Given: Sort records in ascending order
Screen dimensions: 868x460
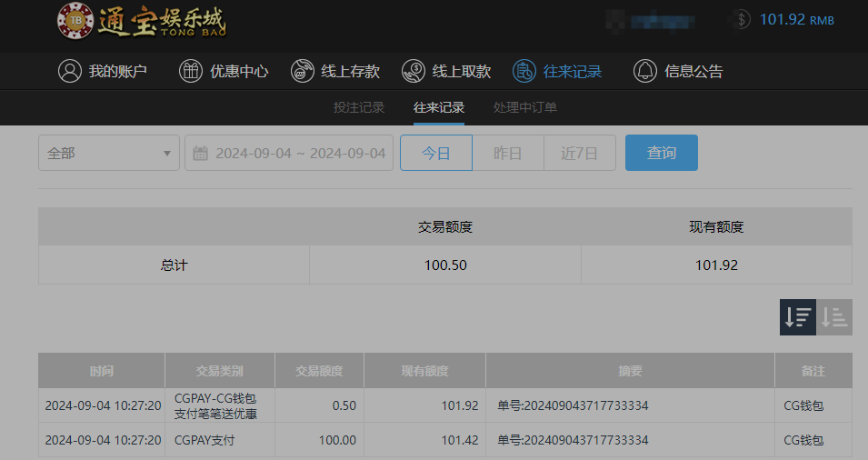Looking at the screenshot, I should tap(834, 317).
